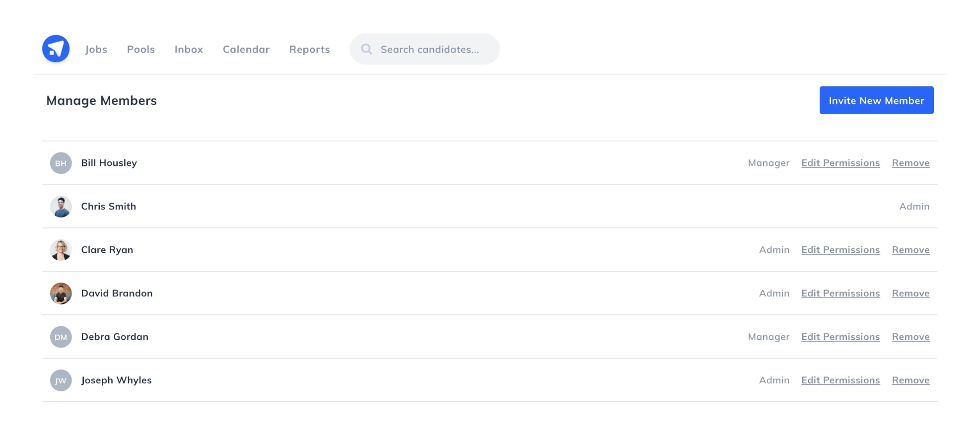
Task: View the Reports section
Action: tap(309, 49)
